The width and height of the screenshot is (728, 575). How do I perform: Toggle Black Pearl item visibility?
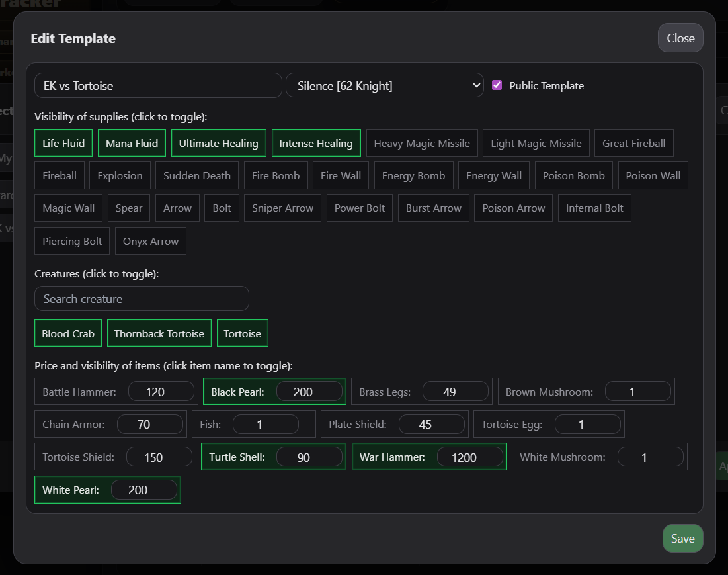pos(237,392)
